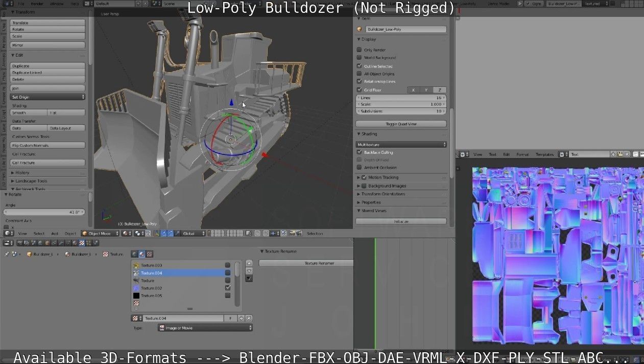Click Bulldozer_Low-Poly item name field
Image resolution: width=644 pixels, height=364 pixels.
coord(406,29)
